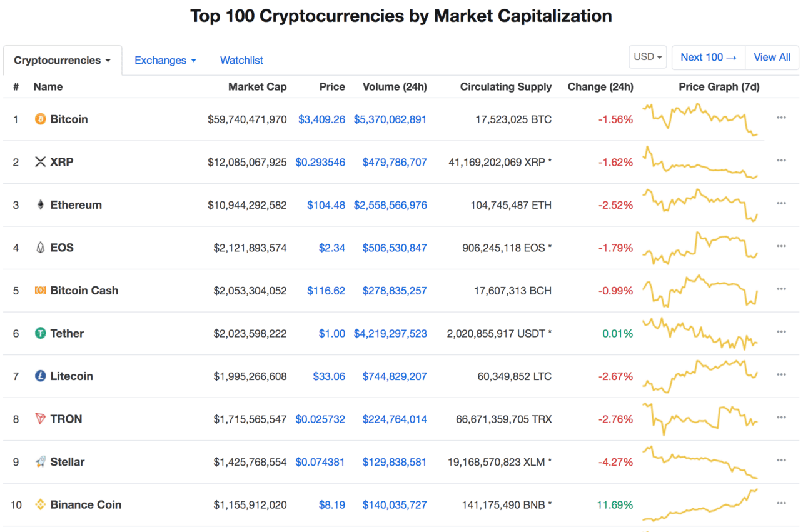
Task: Expand the Exchanges dropdown tab
Action: point(165,60)
